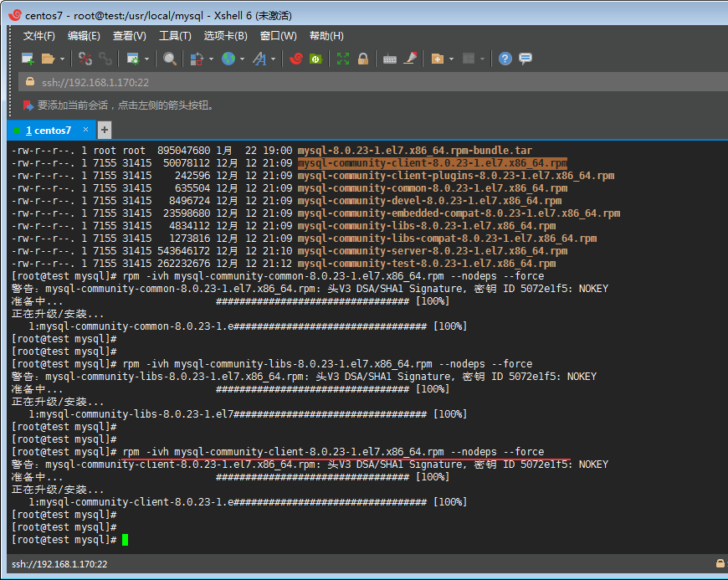Image resolution: width=728 pixels, height=580 pixels.
Task: Click the add current session arrow button
Action: [x=28, y=105]
